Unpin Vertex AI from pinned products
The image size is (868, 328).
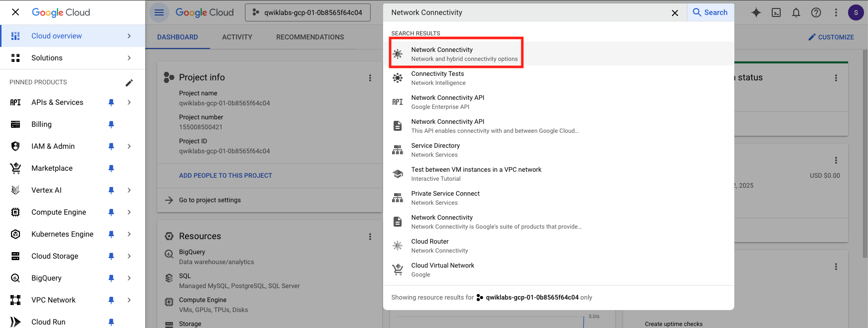pos(111,190)
